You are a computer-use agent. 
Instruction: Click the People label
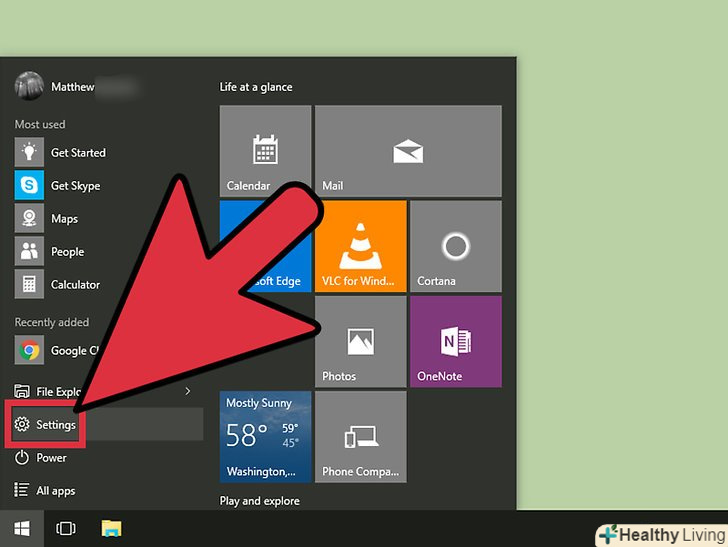(x=68, y=252)
